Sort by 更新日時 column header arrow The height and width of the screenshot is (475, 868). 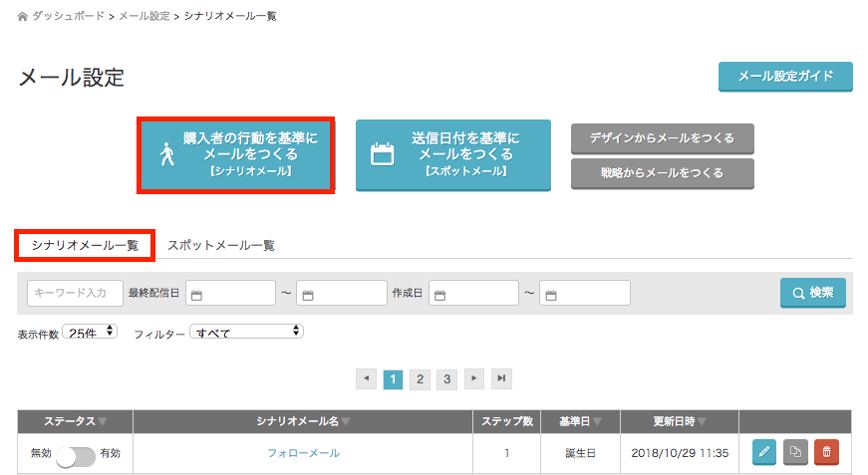702,421
